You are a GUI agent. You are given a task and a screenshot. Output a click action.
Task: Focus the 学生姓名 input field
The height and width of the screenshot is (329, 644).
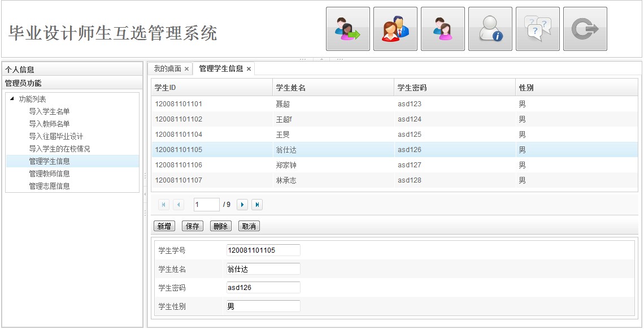coord(263,269)
